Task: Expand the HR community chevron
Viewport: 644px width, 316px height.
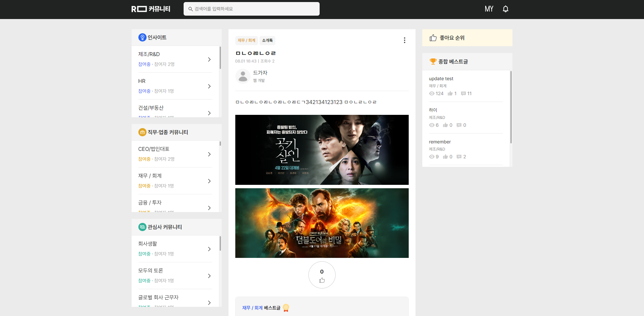Action: pos(209,86)
